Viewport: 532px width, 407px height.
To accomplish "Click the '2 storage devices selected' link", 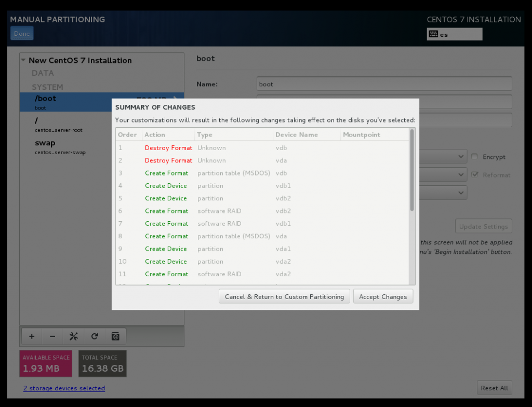I will tap(64, 388).
